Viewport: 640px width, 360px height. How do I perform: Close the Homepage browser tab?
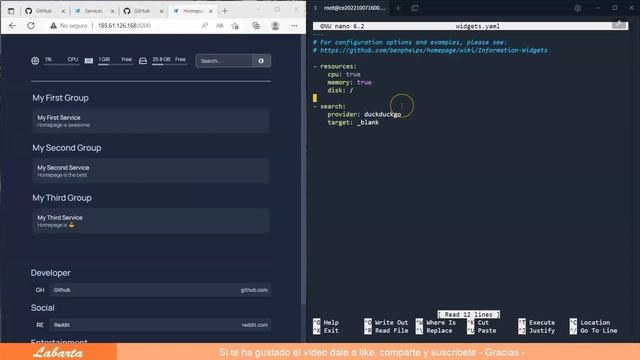(211, 11)
